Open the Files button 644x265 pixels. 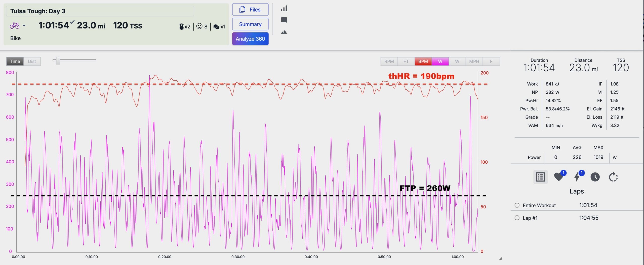250,10
